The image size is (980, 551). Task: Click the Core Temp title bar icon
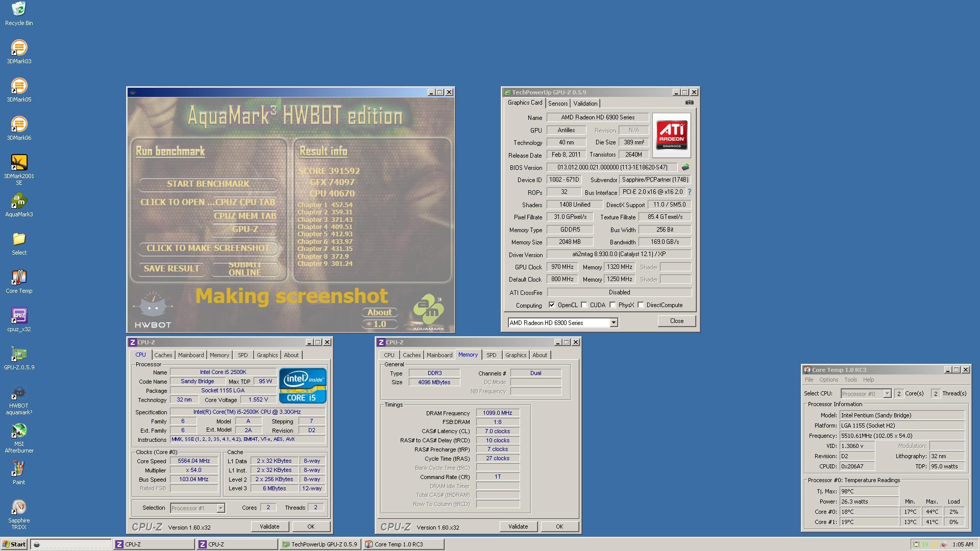click(807, 370)
